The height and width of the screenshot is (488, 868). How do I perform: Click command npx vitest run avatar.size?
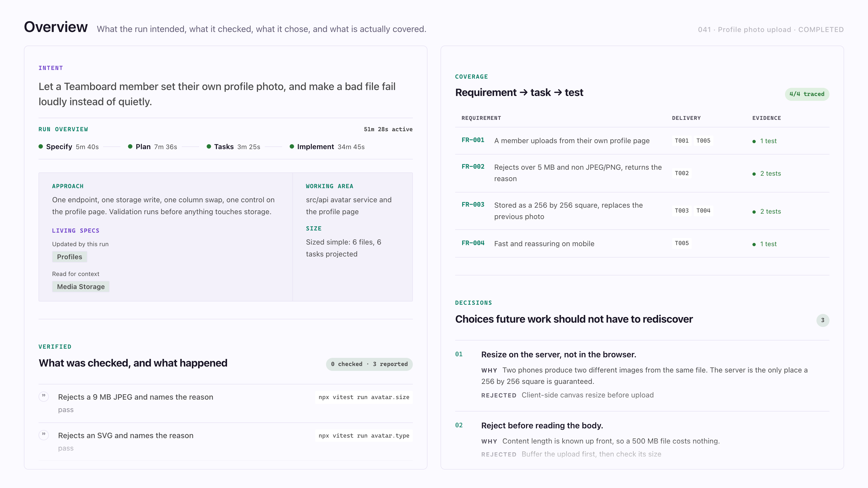(364, 397)
